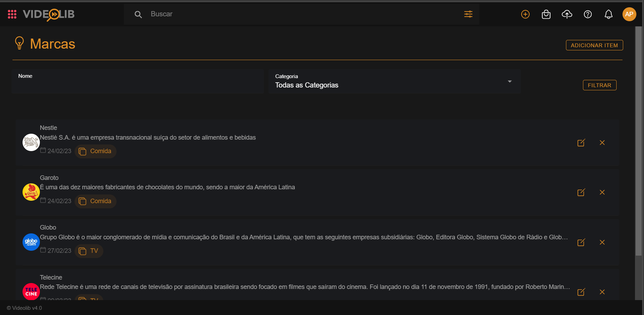Viewport: 644px width, 315px height.
Task: Open notifications bell icon
Action: pos(609,14)
